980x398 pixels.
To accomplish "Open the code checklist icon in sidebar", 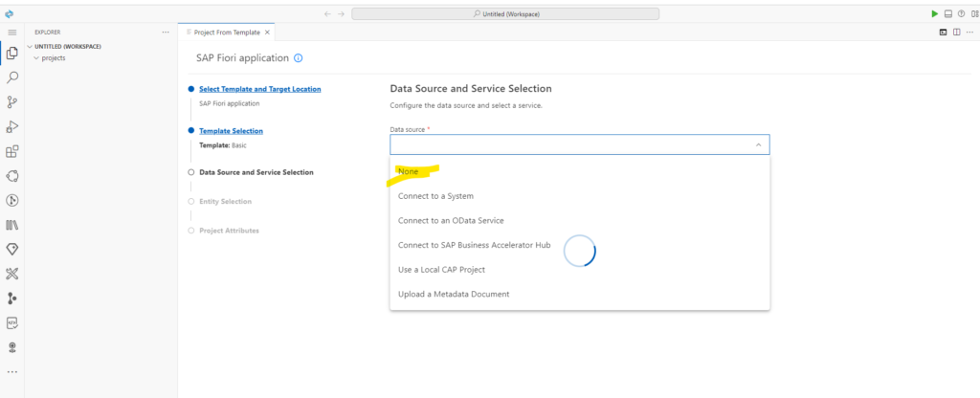I will (x=11, y=323).
